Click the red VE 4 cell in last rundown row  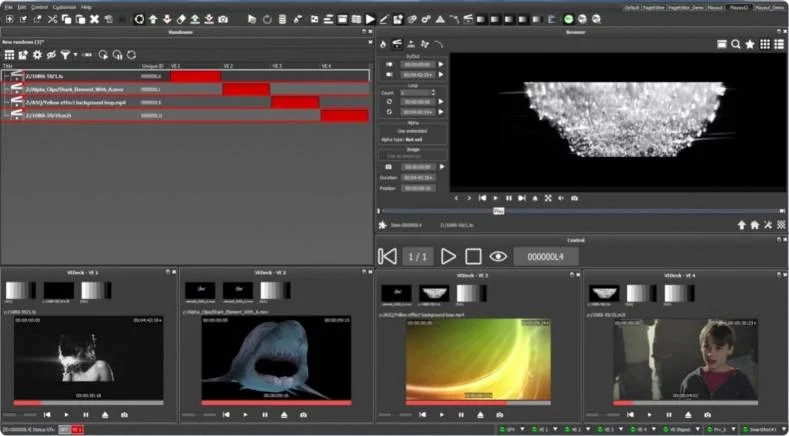point(345,115)
